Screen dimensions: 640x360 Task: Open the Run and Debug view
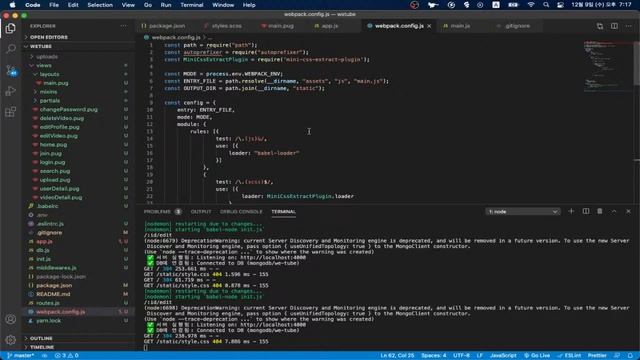coord(11,91)
